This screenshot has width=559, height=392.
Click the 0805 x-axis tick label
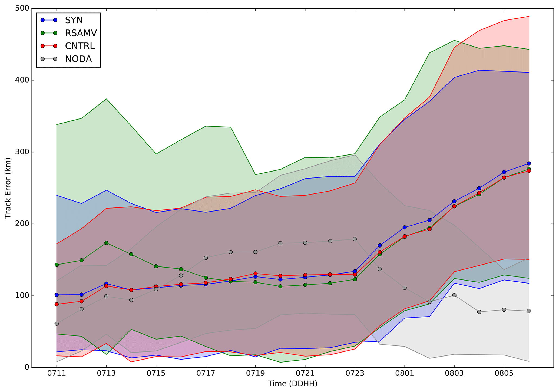pyautogui.click(x=504, y=374)
